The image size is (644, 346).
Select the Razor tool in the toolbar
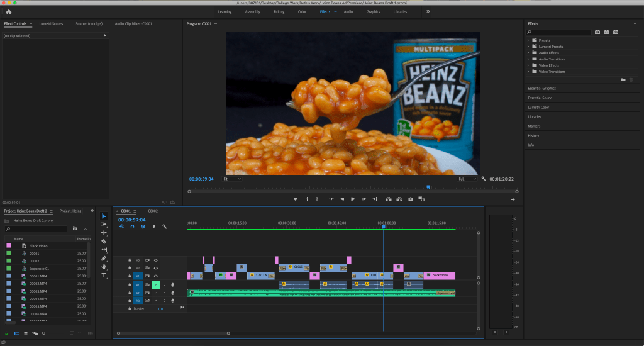click(104, 241)
